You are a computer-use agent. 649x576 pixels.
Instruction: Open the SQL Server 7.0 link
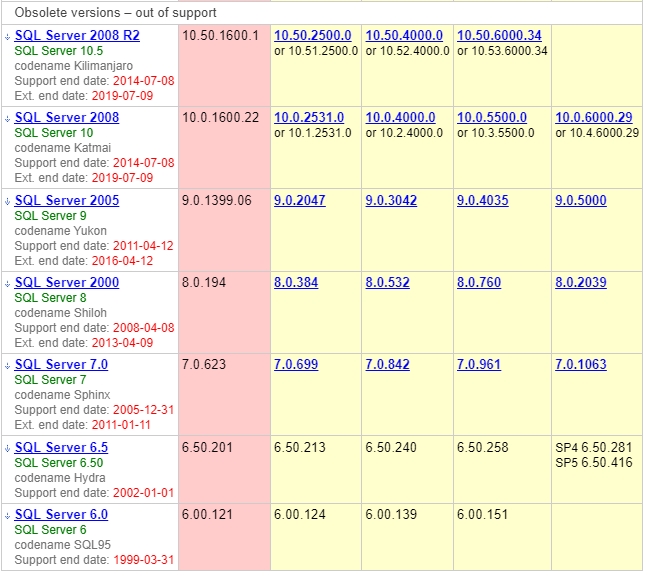(61, 364)
